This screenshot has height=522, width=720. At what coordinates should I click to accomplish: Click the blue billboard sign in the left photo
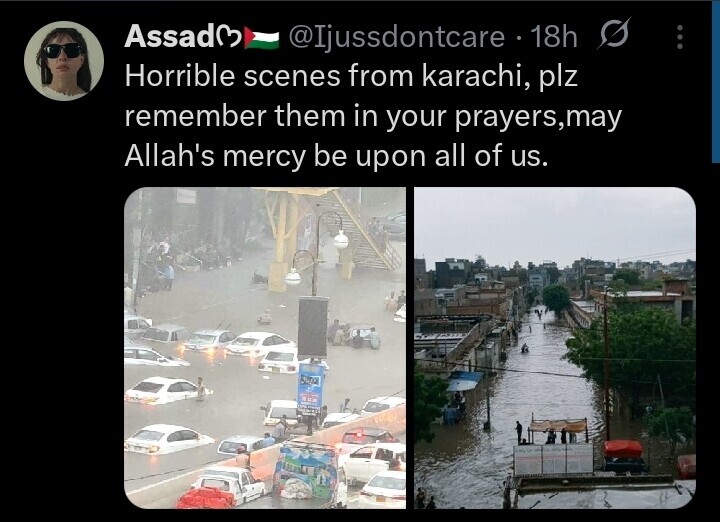(310, 389)
